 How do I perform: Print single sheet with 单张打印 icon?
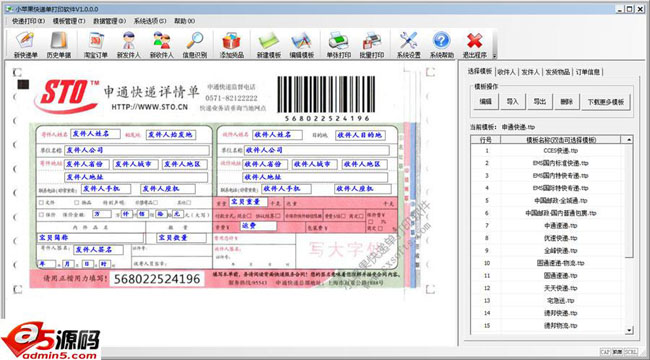pos(338,45)
